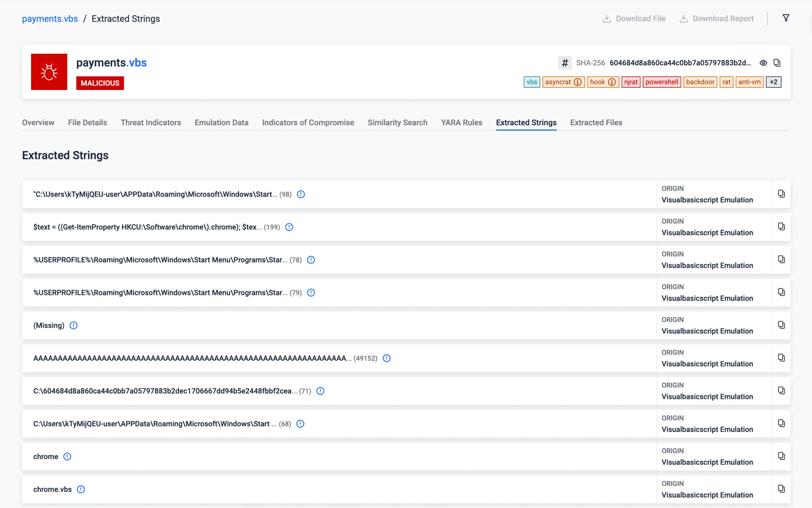Copy the chrome.vbs extracted string
Viewport: 812px width, 508px height.
point(781,489)
